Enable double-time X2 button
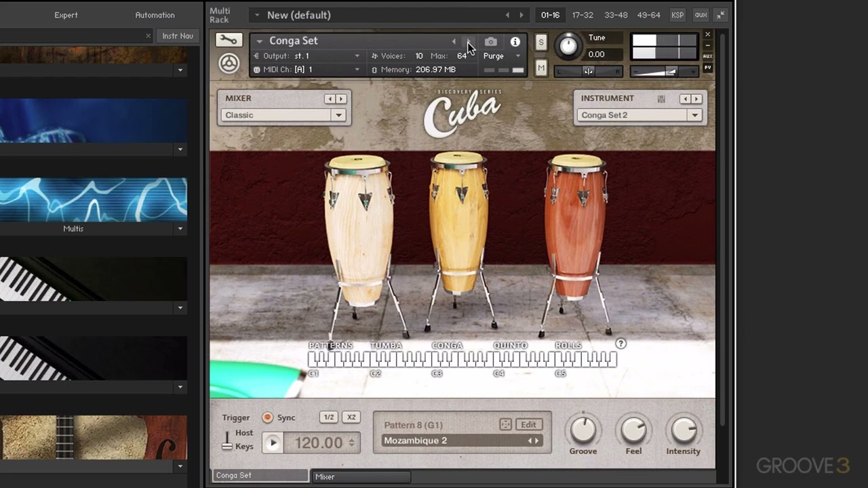 pyautogui.click(x=351, y=418)
